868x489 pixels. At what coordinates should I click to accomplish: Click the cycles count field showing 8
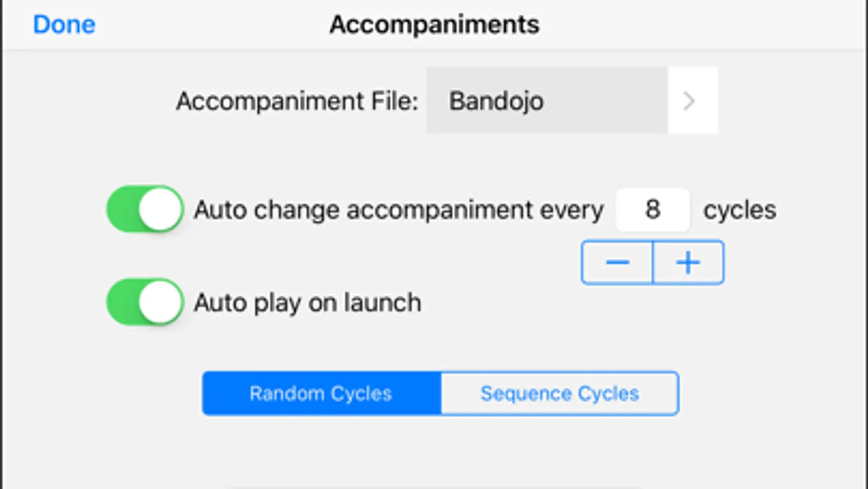(652, 210)
